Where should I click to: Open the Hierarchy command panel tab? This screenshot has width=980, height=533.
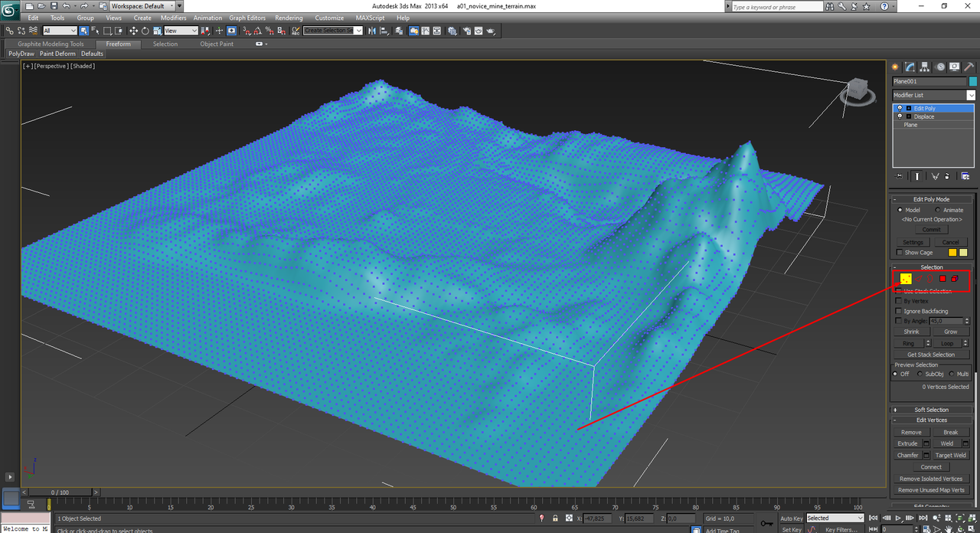click(925, 67)
